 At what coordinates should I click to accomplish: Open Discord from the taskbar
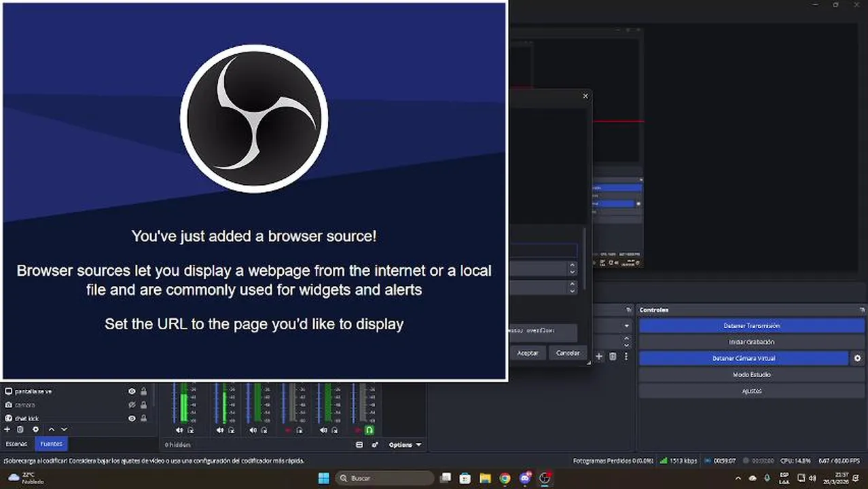coord(524,478)
